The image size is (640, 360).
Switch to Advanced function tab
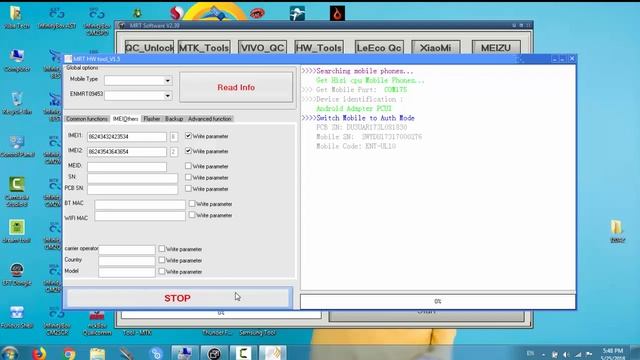pos(209,119)
